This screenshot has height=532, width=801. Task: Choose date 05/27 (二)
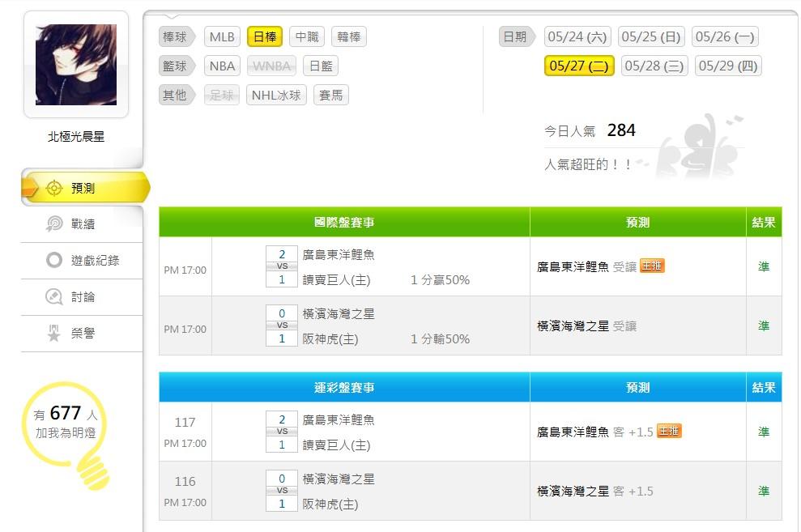[579, 66]
